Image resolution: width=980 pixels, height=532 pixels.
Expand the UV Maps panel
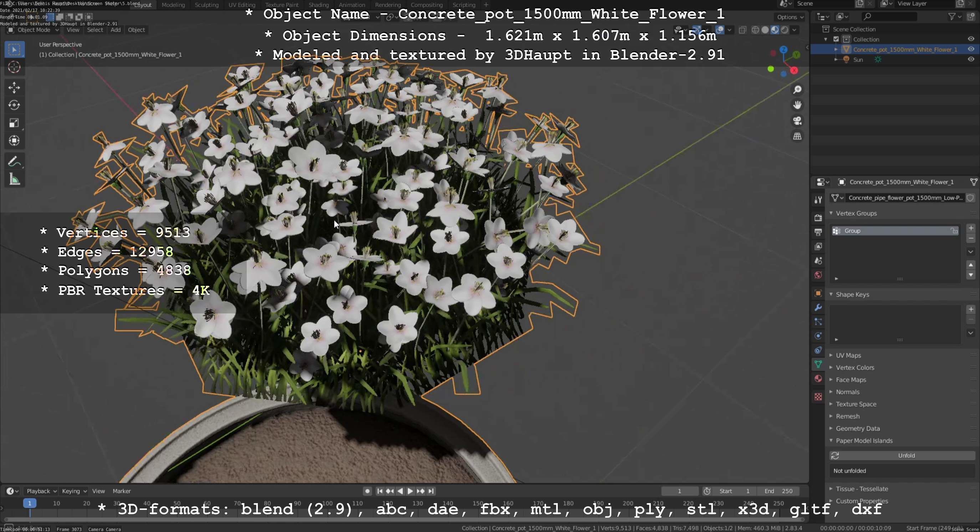pyautogui.click(x=831, y=355)
